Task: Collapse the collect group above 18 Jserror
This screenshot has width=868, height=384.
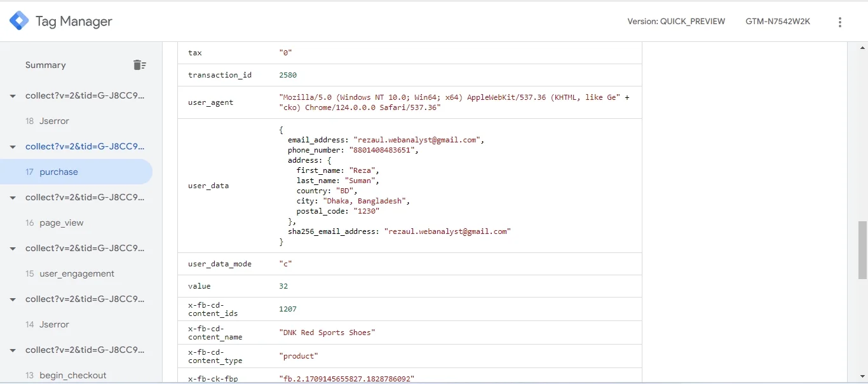Action: point(13,96)
